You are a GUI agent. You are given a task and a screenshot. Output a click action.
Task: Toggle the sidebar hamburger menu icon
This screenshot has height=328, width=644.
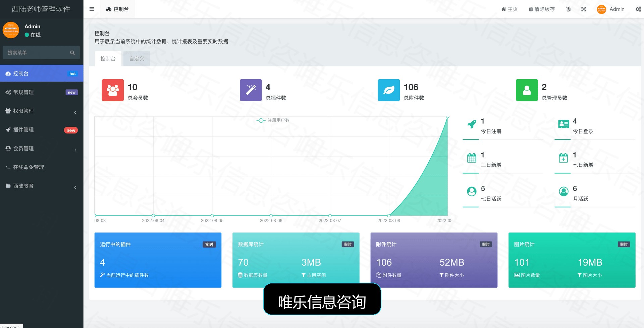(x=92, y=9)
